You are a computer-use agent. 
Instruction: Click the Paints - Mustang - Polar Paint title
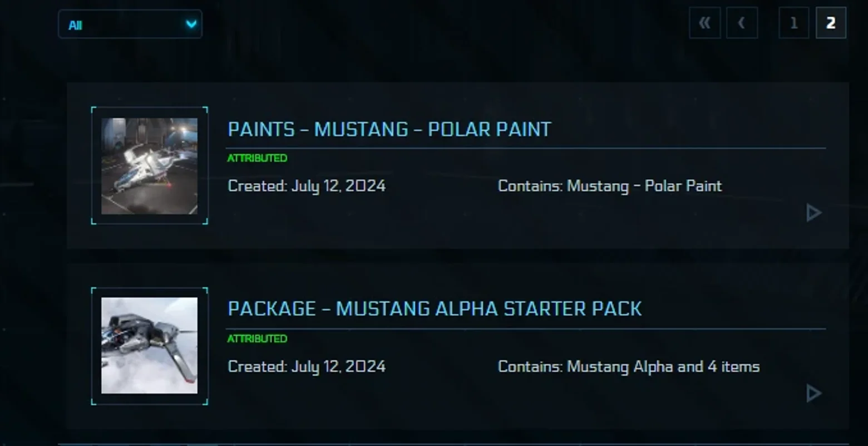click(x=389, y=129)
